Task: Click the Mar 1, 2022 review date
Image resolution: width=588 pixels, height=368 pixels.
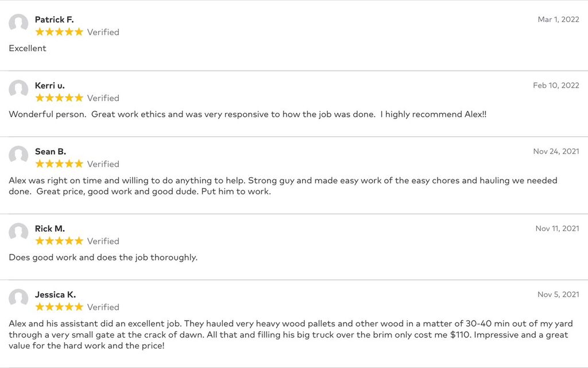Action: (x=558, y=20)
